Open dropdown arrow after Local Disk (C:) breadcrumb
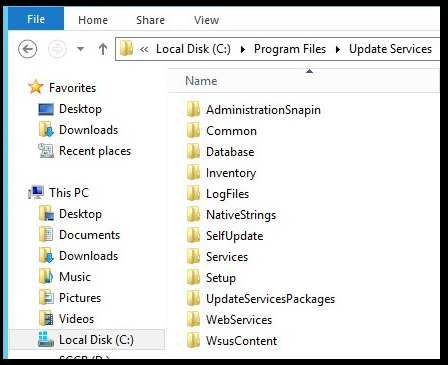This screenshot has width=448, height=365. [x=243, y=49]
